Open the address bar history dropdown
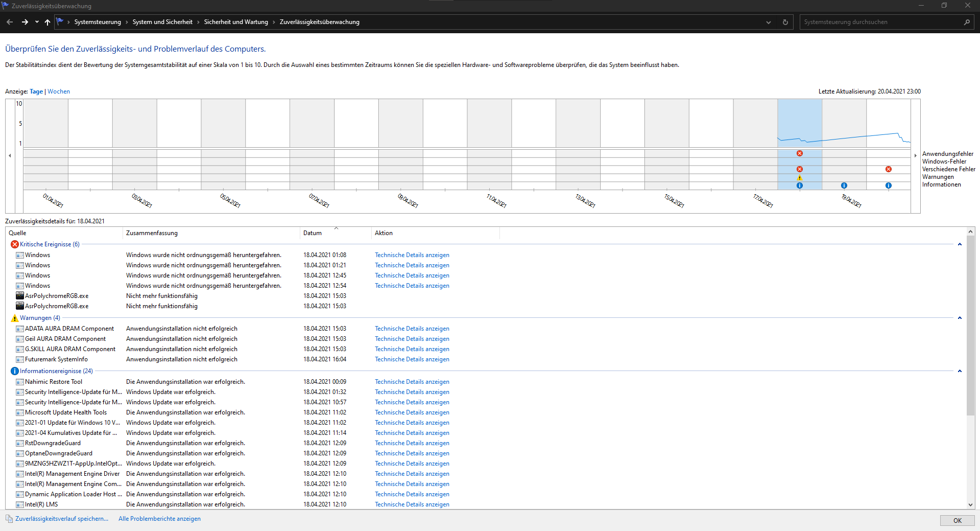 769,22
